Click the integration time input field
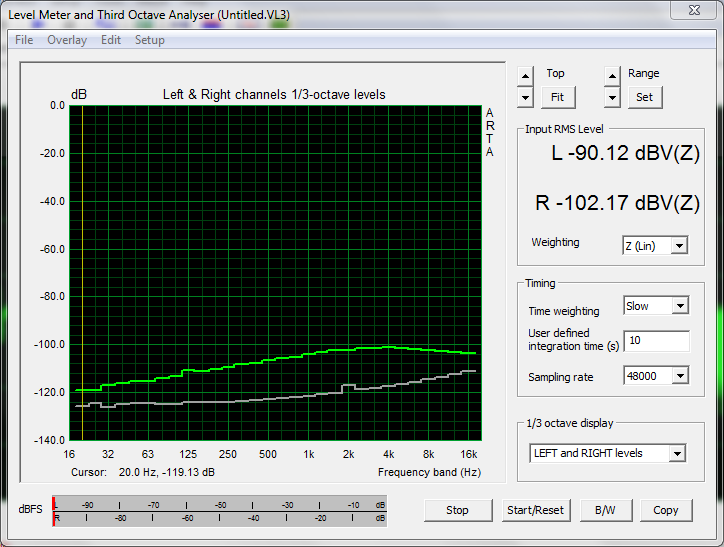The image size is (724, 547). 656,341
